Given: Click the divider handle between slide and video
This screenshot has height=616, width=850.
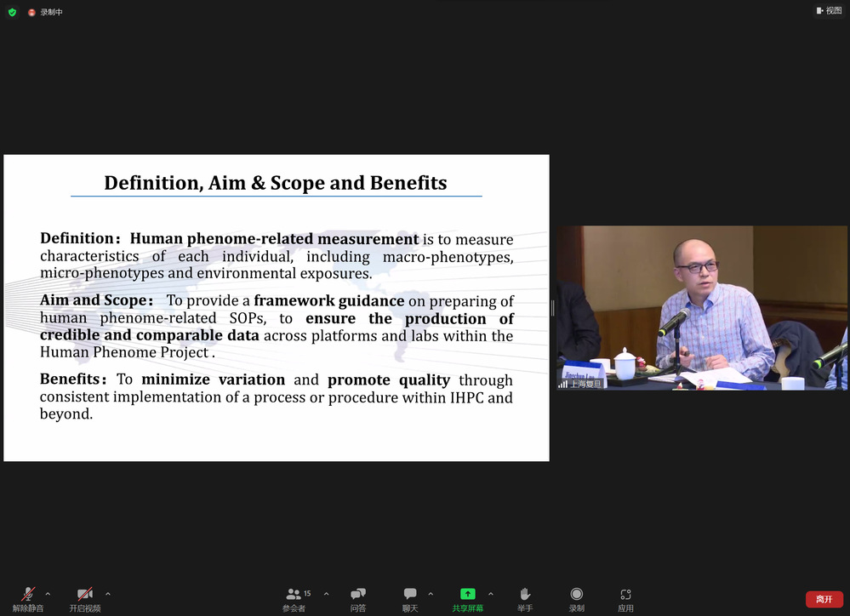Looking at the screenshot, I should click(553, 308).
